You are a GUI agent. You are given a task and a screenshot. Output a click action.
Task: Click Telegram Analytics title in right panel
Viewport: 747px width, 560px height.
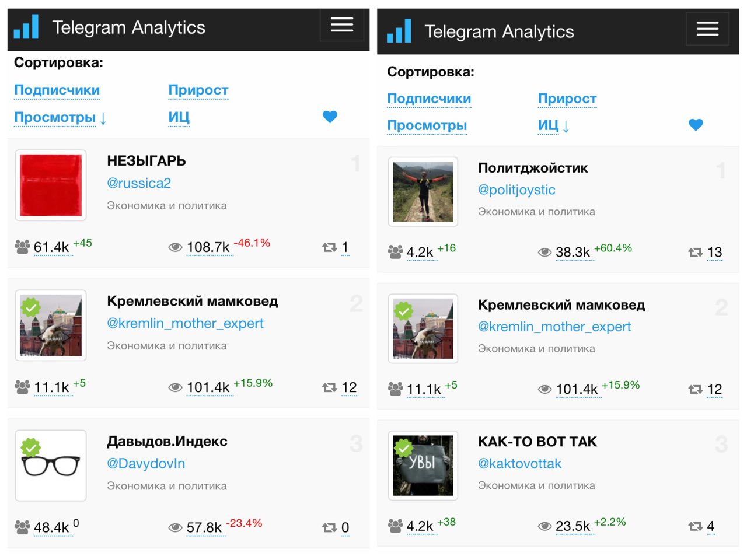(x=500, y=32)
